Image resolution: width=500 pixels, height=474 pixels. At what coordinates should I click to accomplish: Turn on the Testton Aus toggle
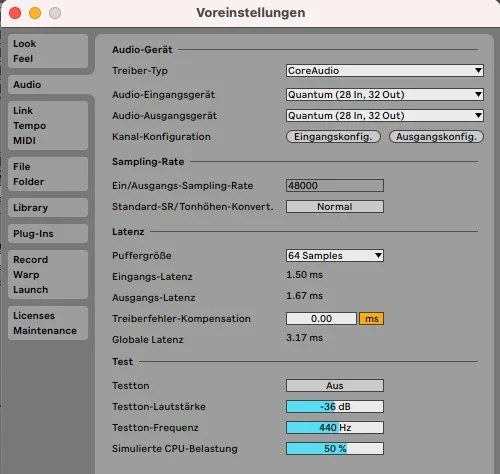click(335, 385)
